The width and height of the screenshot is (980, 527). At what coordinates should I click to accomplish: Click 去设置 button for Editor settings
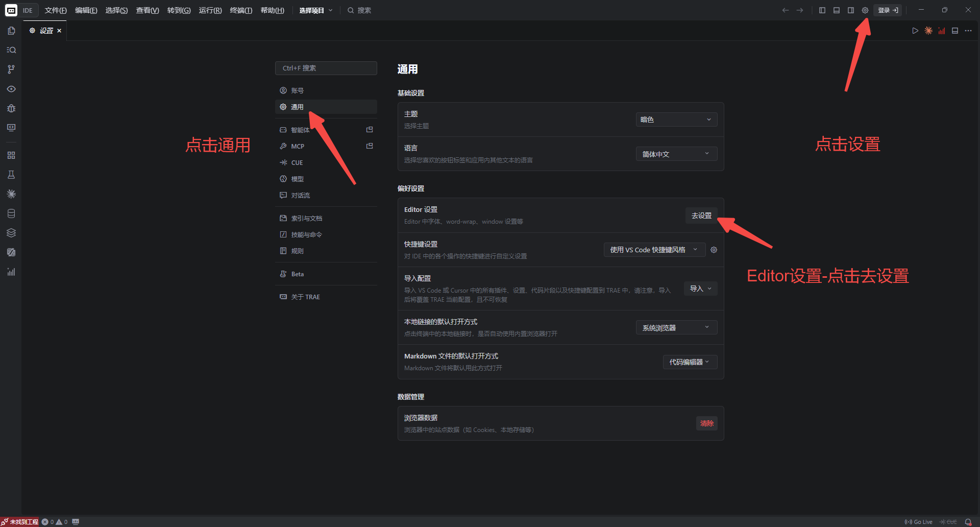click(x=701, y=215)
